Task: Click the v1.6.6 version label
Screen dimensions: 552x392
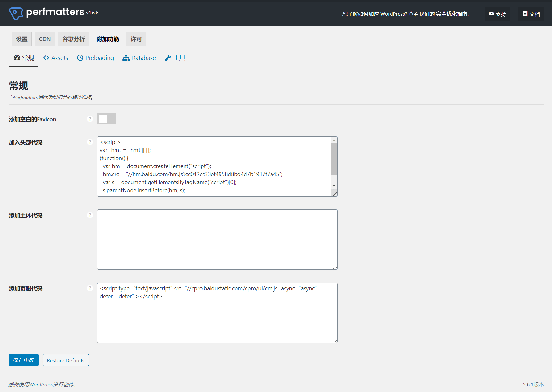Action: (92, 13)
